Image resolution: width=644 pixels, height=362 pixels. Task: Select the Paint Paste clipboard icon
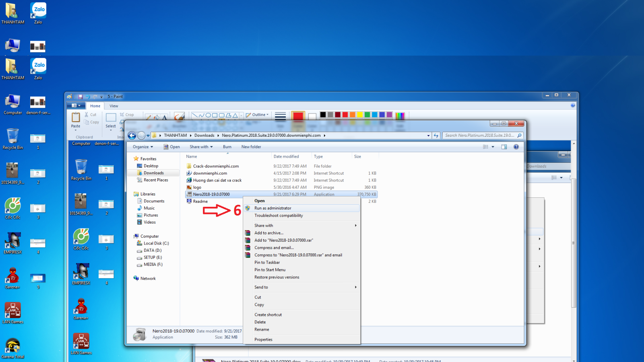76,117
